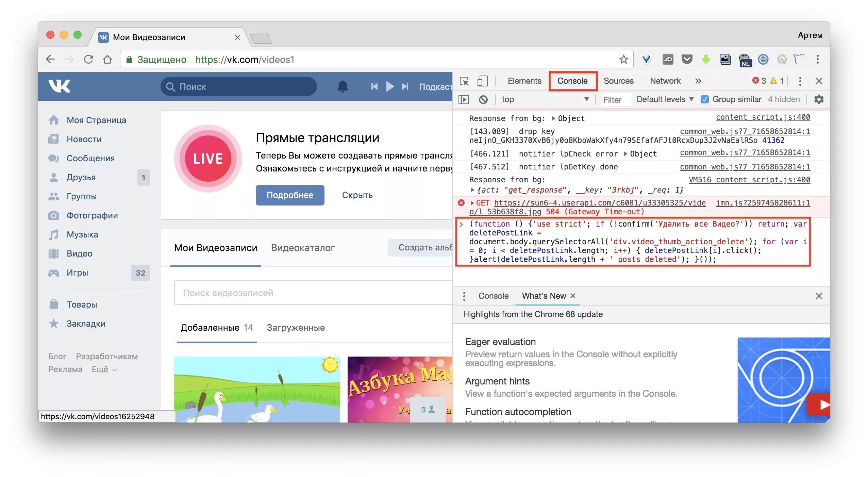Bookmark this page with the star
Image resolution: width=868 pixels, height=477 pixels.
[x=623, y=59]
